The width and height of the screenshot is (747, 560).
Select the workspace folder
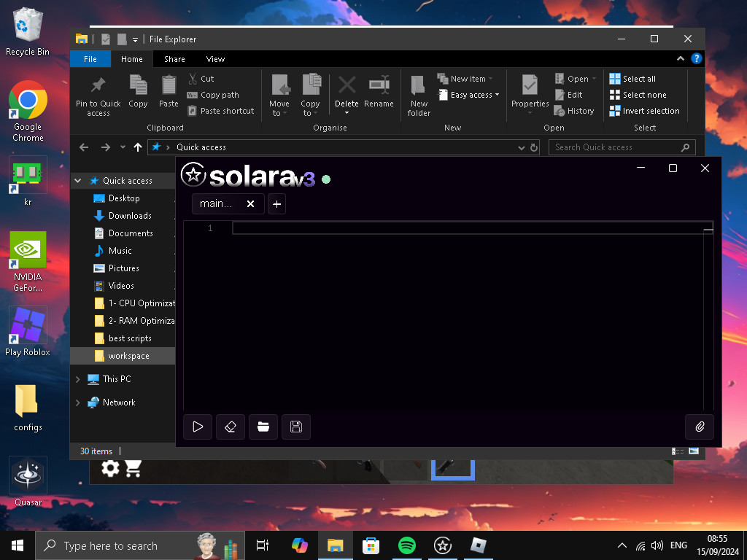[x=123, y=356]
